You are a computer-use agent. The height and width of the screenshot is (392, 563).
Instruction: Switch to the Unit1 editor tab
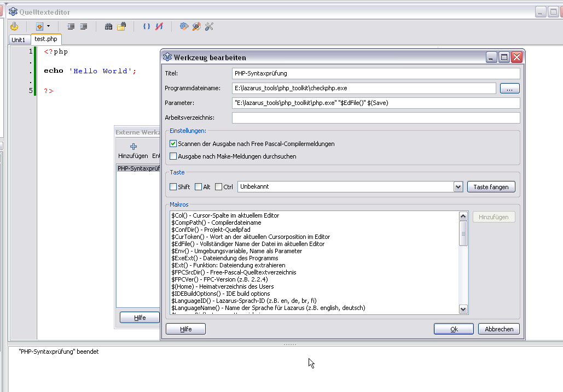[x=19, y=40]
